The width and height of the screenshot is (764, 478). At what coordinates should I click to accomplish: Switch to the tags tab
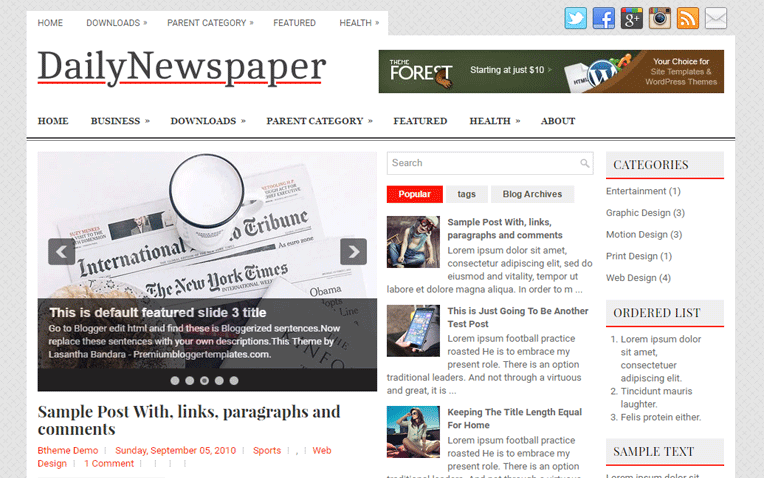466,194
